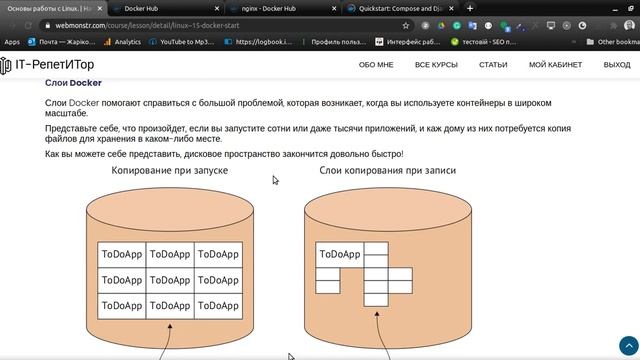The width and height of the screenshot is (640, 360).
Task: Open the https://logbook.i... bookmark
Action: [258, 42]
